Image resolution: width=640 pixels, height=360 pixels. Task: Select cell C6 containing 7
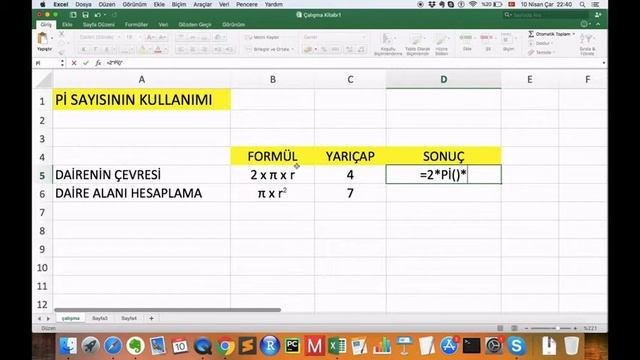[x=350, y=193]
